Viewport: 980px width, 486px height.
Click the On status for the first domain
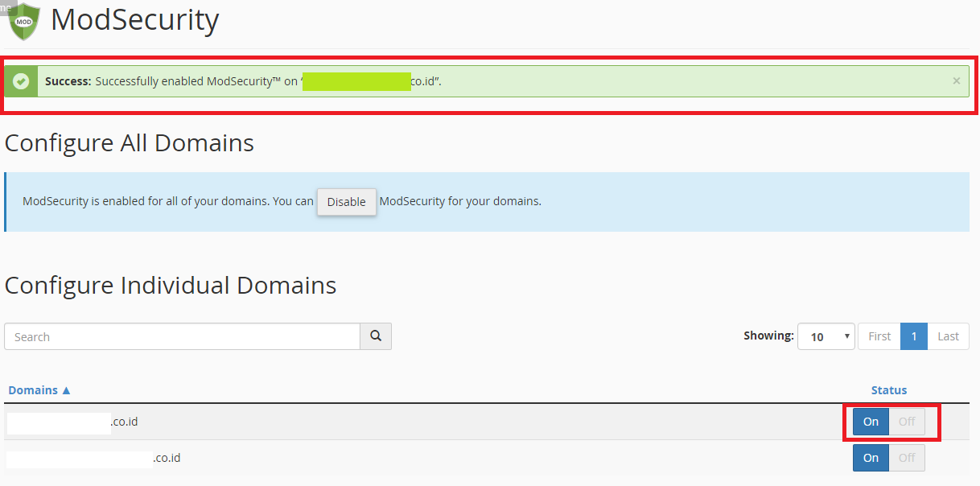[870, 421]
